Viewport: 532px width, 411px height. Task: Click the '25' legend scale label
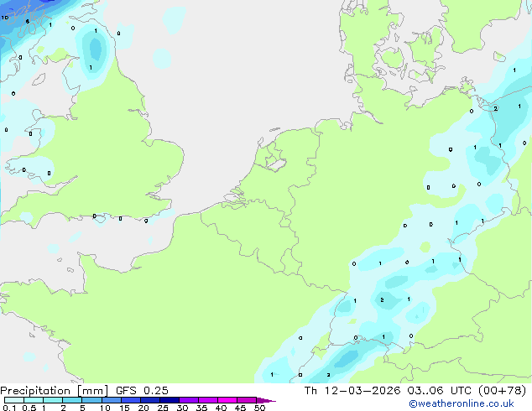click(x=163, y=408)
